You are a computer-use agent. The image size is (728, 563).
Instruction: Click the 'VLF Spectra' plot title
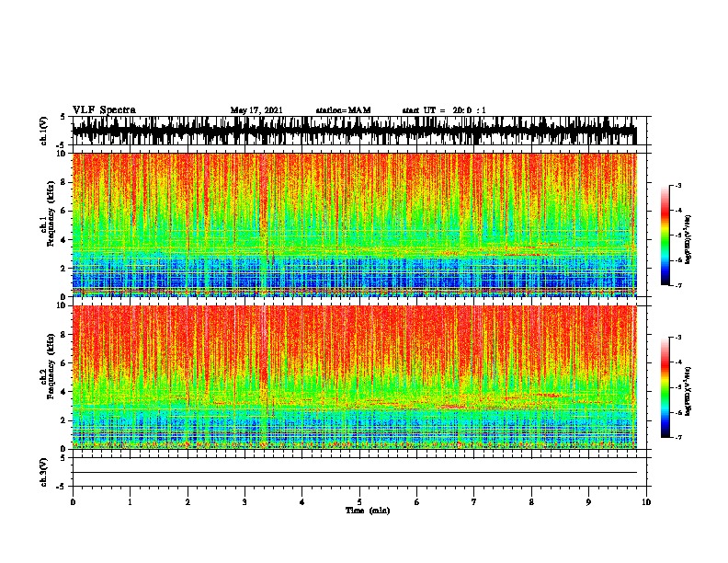104,110
